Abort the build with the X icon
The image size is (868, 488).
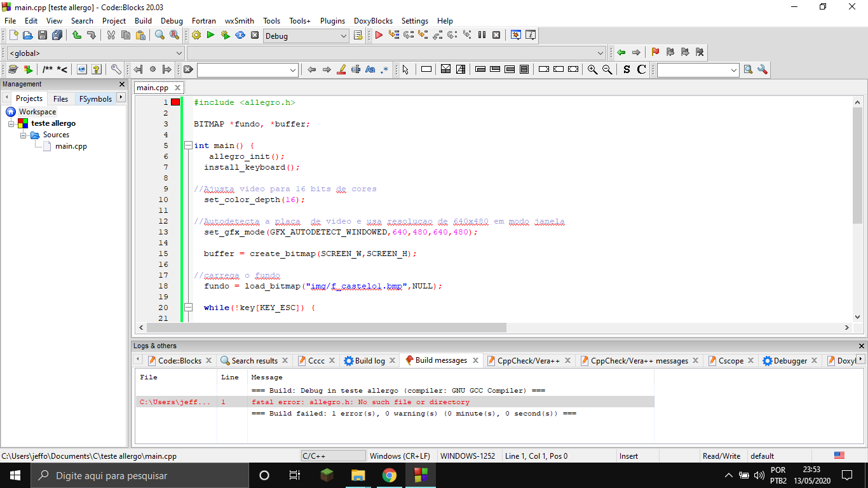click(255, 36)
